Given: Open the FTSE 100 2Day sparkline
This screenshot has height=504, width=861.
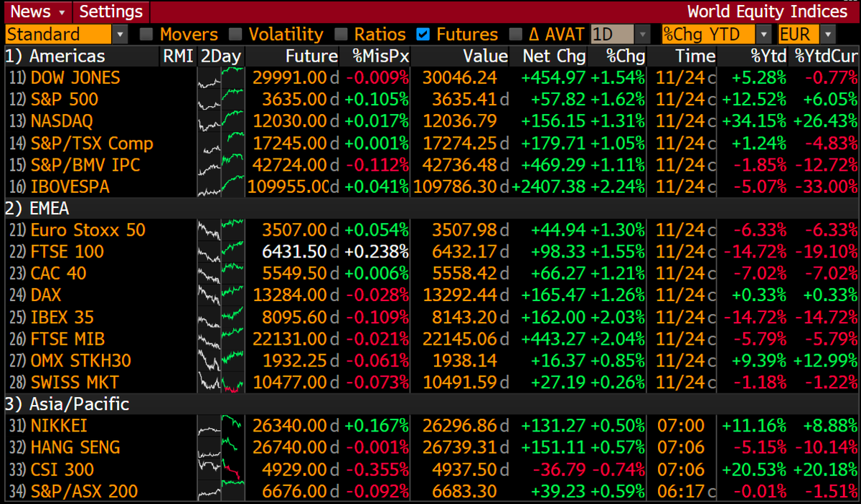Looking at the screenshot, I should coord(221,252).
